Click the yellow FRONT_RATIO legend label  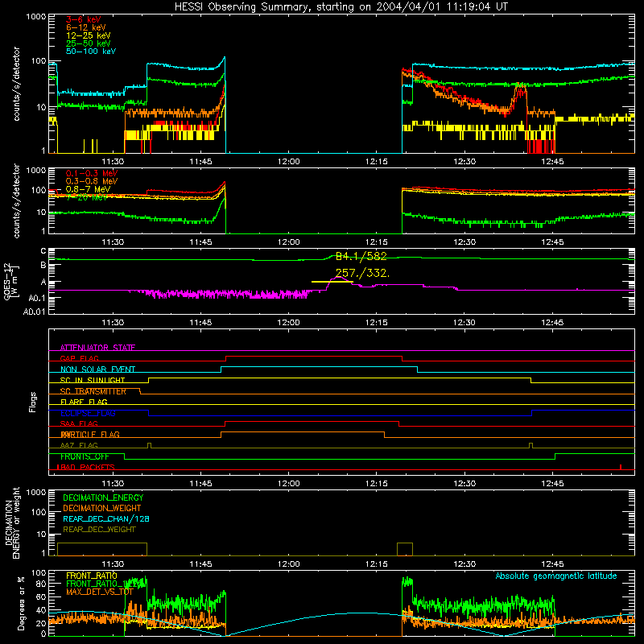[92, 576]
